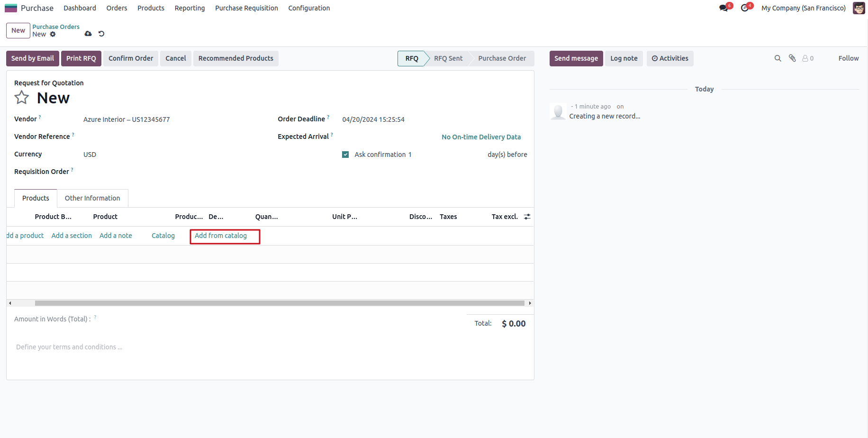The image size is (868, 438).
Task: Open the clock activities icon with badge 4
Action: (x=745, y=8)
